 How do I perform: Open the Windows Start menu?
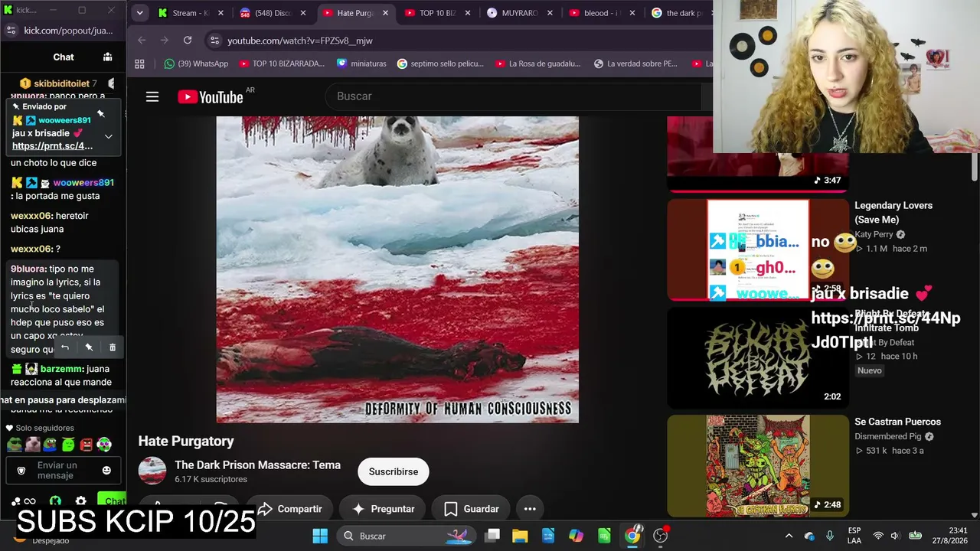[x=320, y=536]
